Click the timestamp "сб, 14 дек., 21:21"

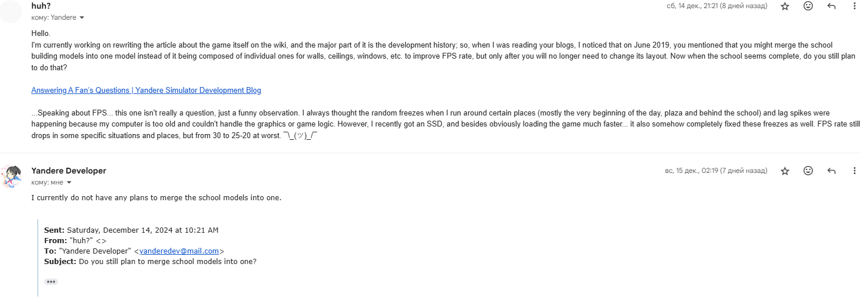[717, 6]
